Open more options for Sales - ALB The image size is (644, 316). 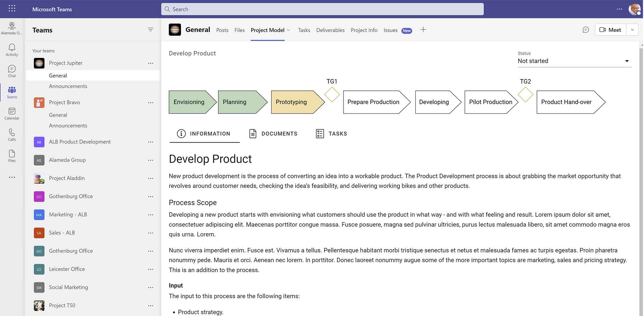[x=151, y=233]
